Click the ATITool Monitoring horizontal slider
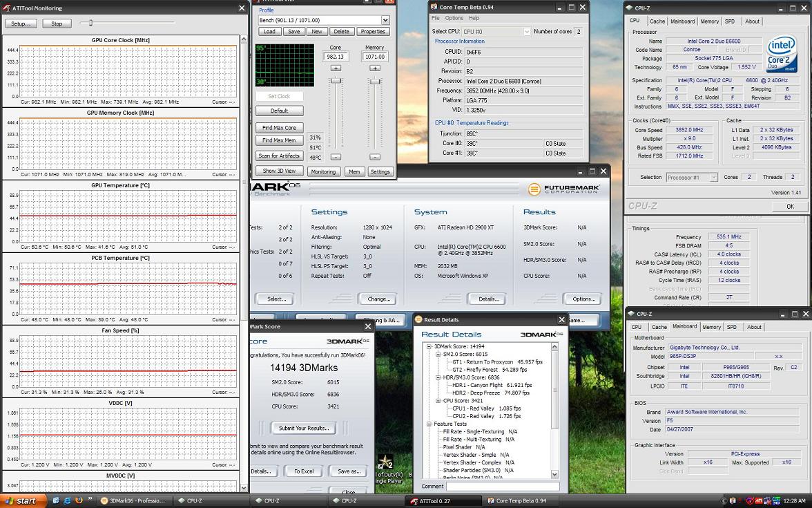 [x=90, y=23]
